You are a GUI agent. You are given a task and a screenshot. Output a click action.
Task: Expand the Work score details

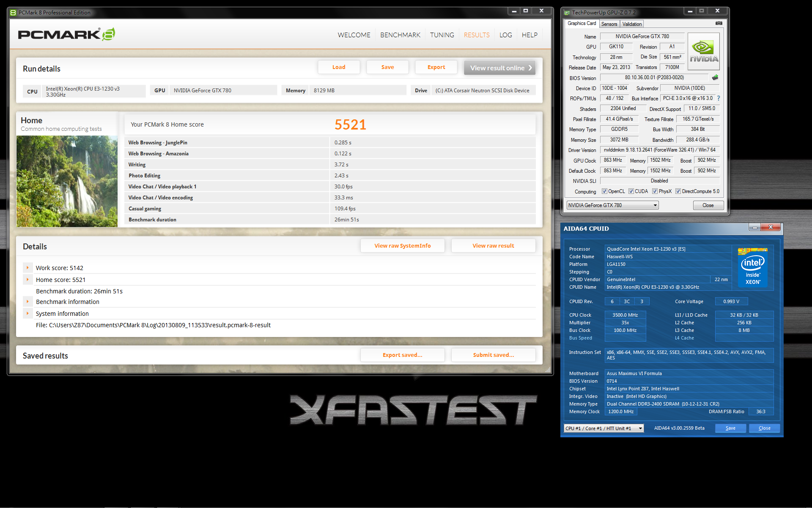pos(27,268)
